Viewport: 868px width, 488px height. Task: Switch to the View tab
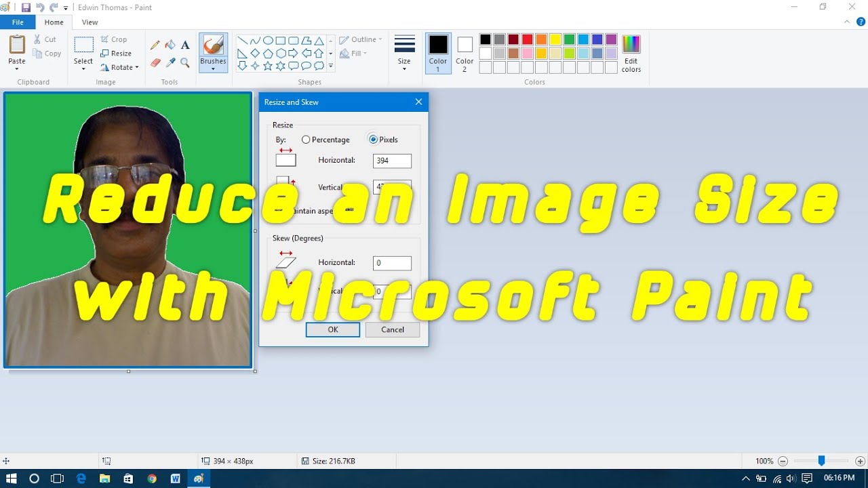[x=90, y=22]
